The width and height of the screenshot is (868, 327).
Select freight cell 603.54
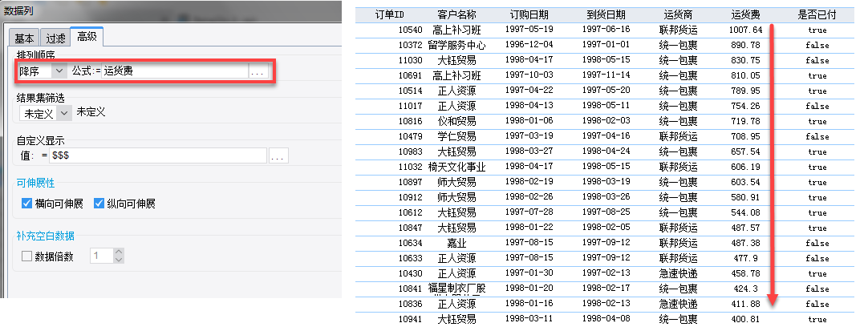(745, 182)
